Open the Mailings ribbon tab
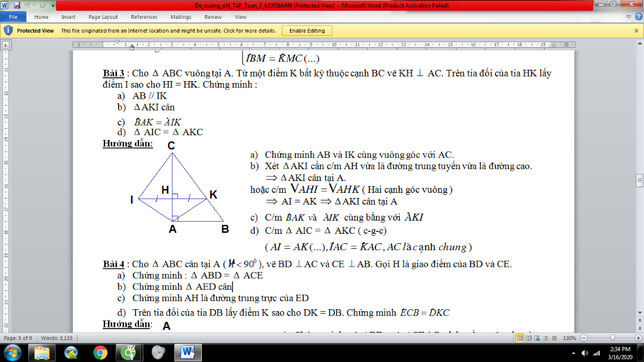Image resolution: width=644 pixels, height=362 pixels. [x=180, y=17]
